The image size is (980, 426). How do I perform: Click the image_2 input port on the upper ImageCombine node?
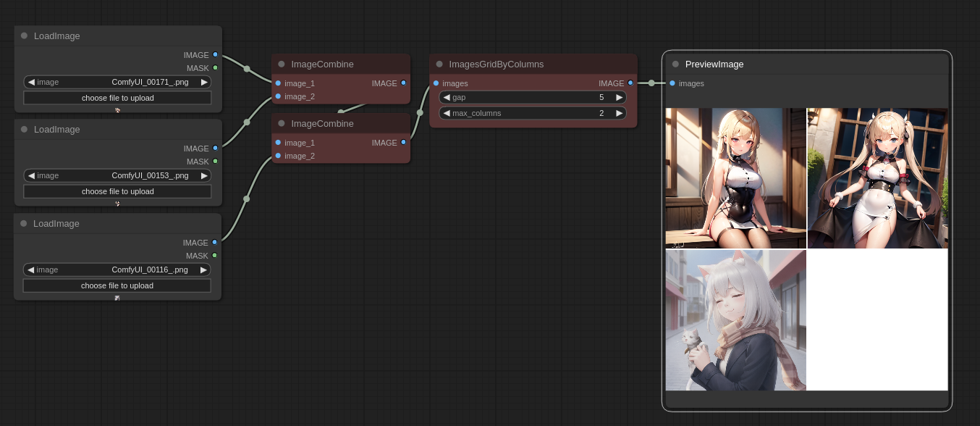coord(278,96)
